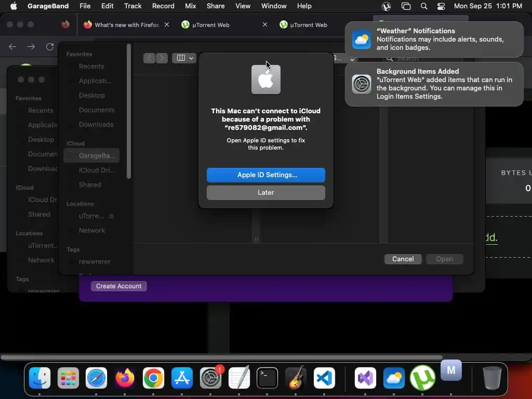Open the Apple menu
This screenshot has height=399, width=532.
(x=14, y=6)
